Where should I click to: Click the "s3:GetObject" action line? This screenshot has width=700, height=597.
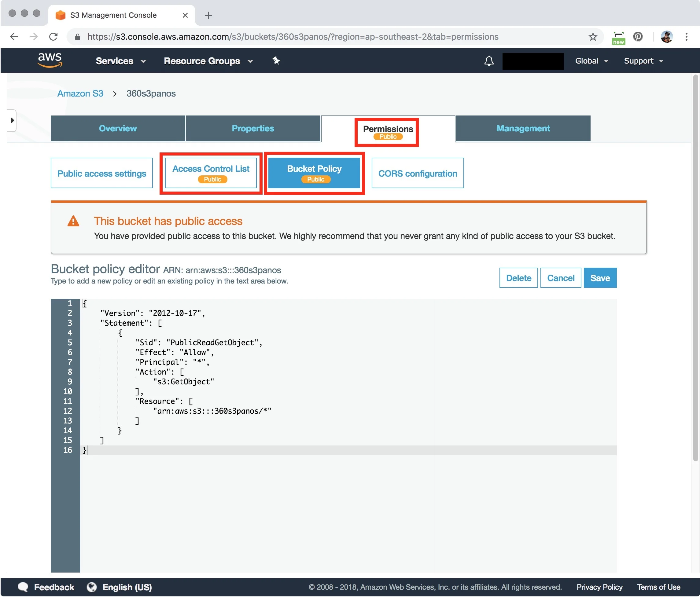[183, 382]
